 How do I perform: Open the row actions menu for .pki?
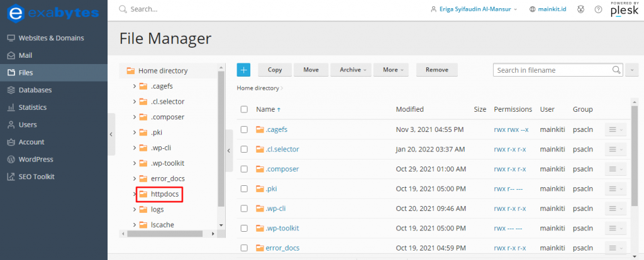pos(616,188)
